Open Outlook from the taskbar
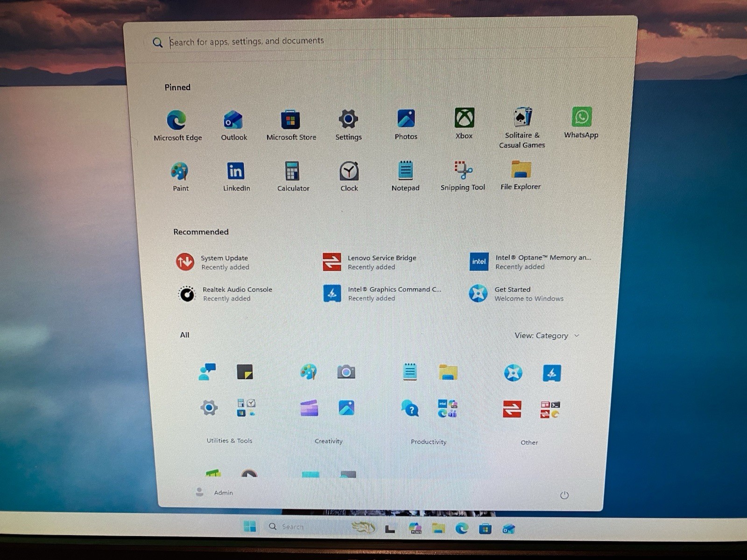 tap(508, 529)
